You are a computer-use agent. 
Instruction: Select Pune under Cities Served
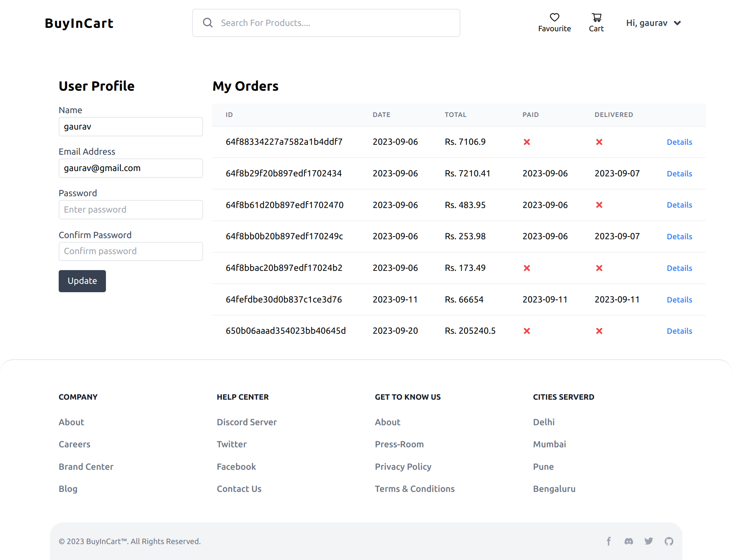point(543,467)
